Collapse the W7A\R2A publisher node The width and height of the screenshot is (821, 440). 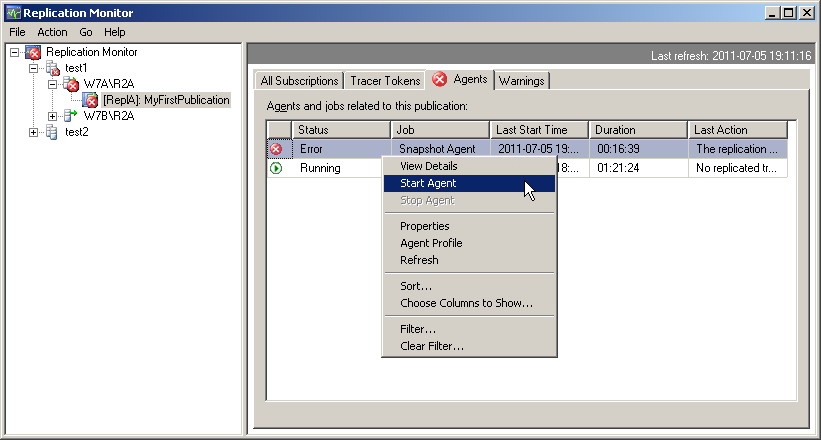click(52, 84)
